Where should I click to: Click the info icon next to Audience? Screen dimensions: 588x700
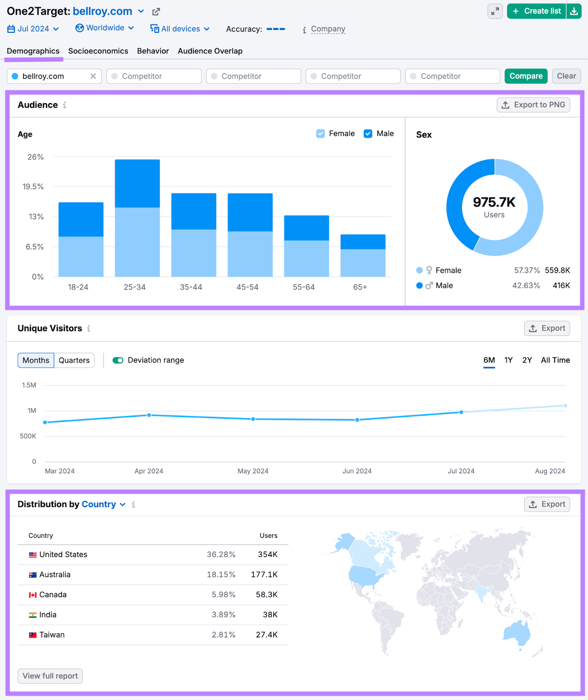click(x=65, y=105)
